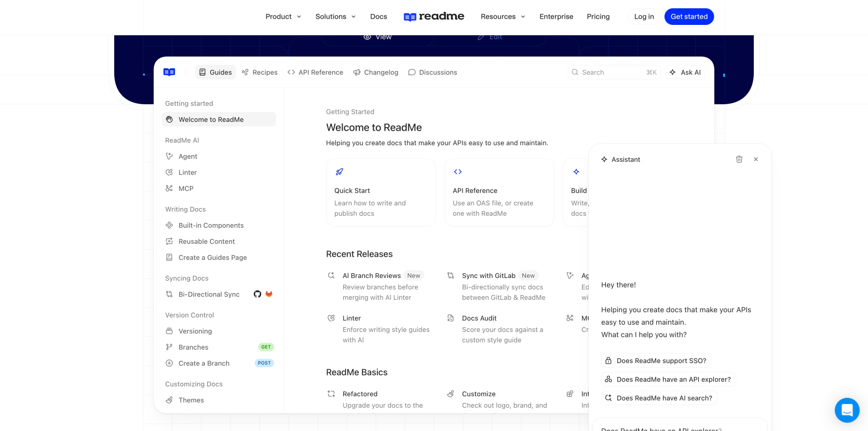Open Docs in the top navigation

point(378,17)
